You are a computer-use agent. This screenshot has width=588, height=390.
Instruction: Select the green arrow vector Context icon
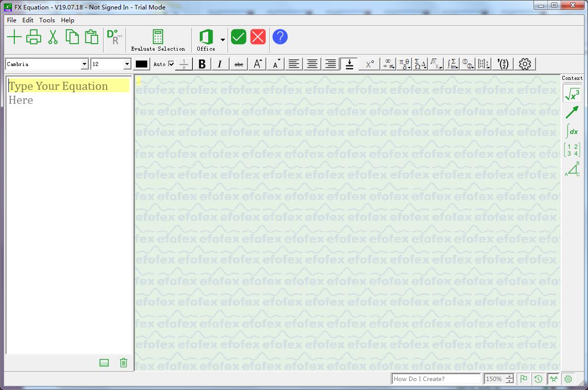tap(572, 112)
